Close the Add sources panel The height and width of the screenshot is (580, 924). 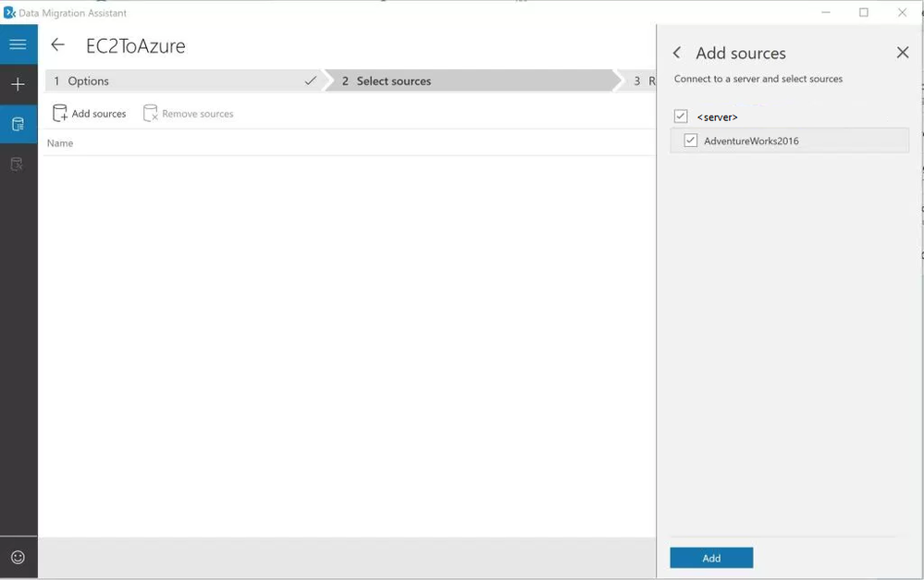coord(902,53)
